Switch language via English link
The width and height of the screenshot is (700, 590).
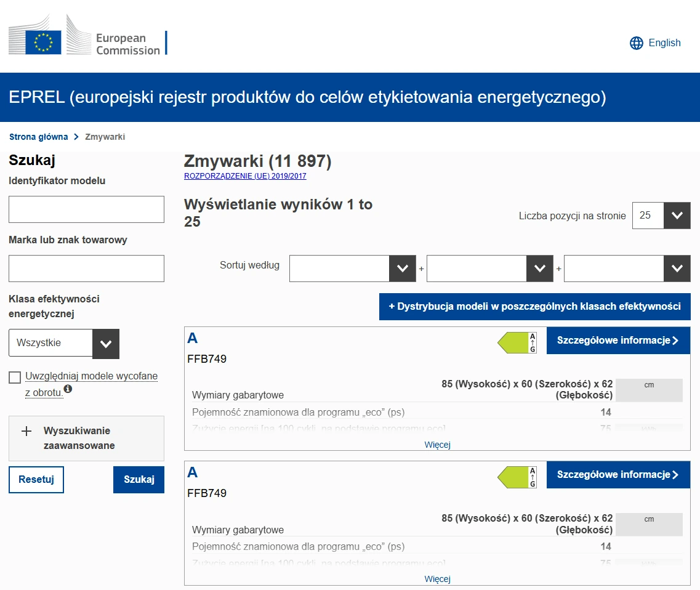coord(664,43)
